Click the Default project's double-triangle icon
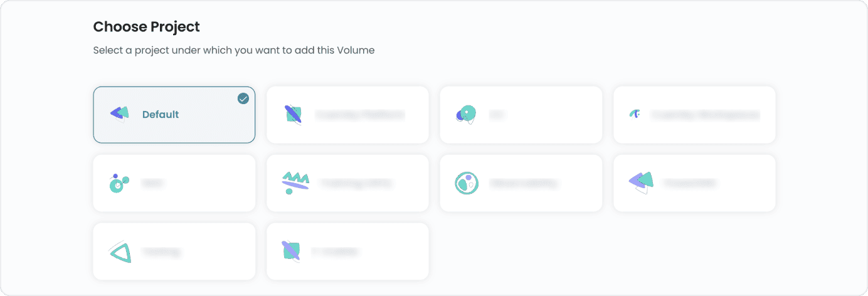 120,114
